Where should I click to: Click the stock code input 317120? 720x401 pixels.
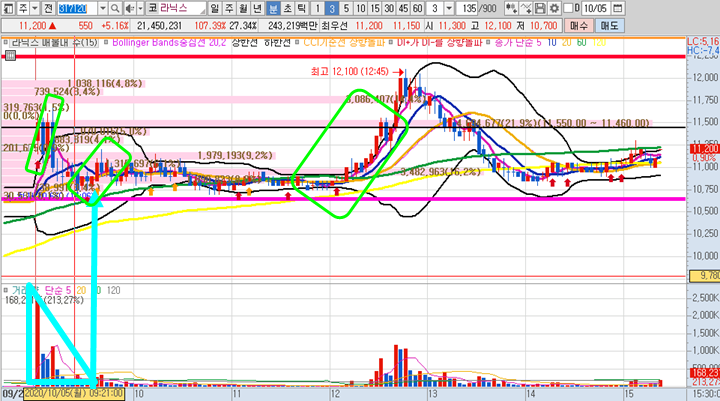click(77, 8)
